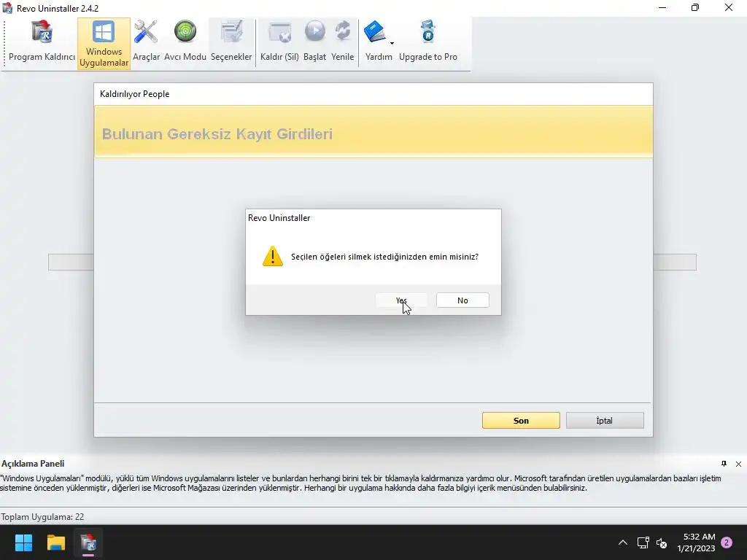Open File Explorer from the taskbar
The height and width of the screenshot is (560, 747).
(56, 542)
